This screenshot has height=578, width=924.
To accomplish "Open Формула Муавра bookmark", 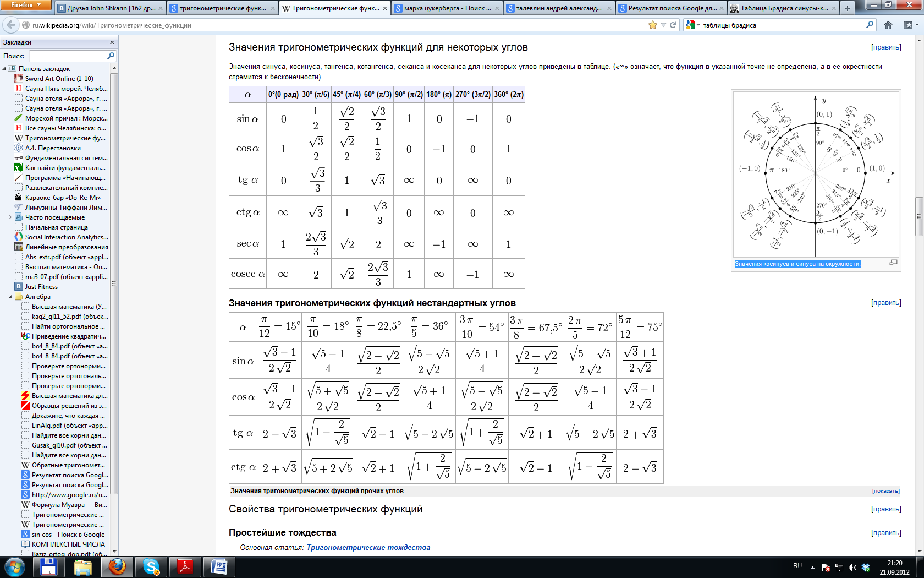I will [64, 505].
